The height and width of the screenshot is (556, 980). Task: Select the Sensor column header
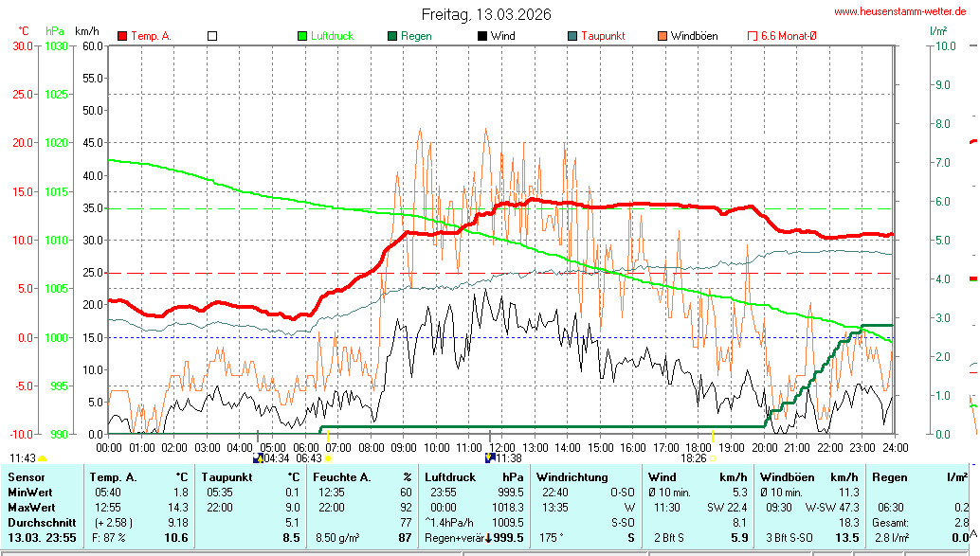pos(27,476)
